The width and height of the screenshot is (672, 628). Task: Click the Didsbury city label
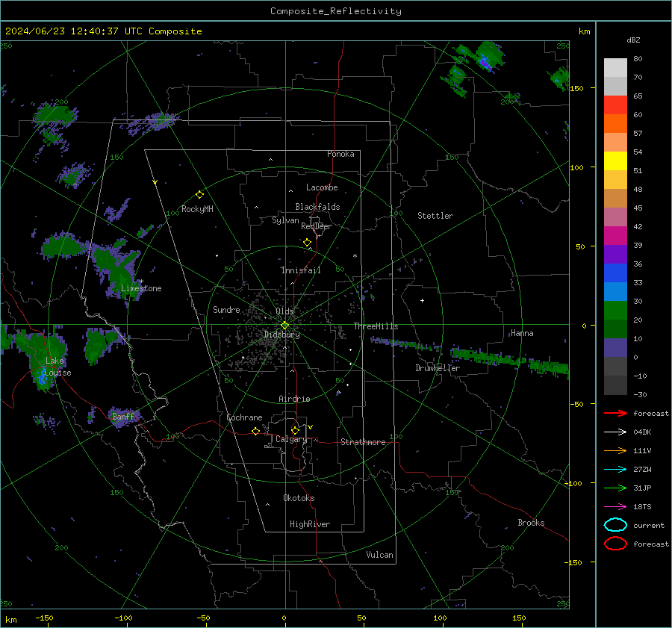(281, 335)
